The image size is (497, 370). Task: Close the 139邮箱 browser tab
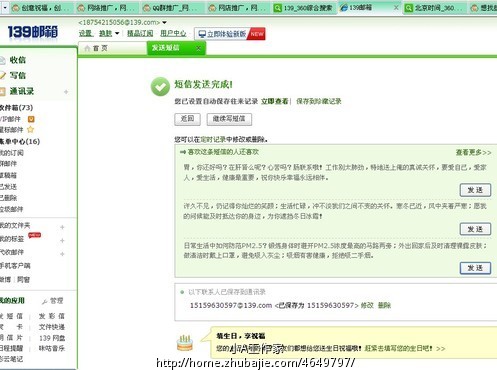click(396, 7)
